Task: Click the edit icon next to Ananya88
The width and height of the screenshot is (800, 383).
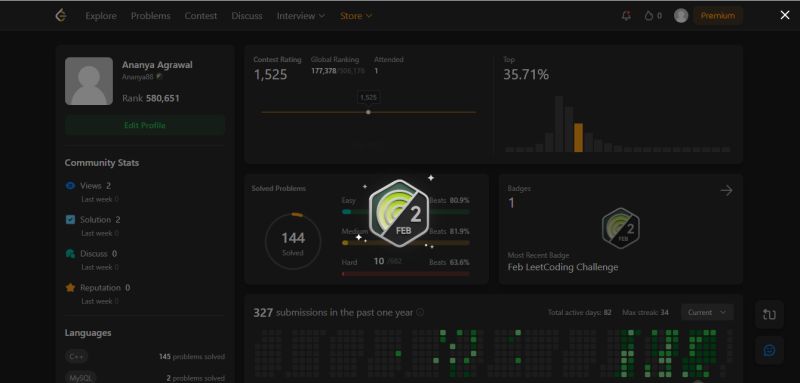Action: [159, 76]
